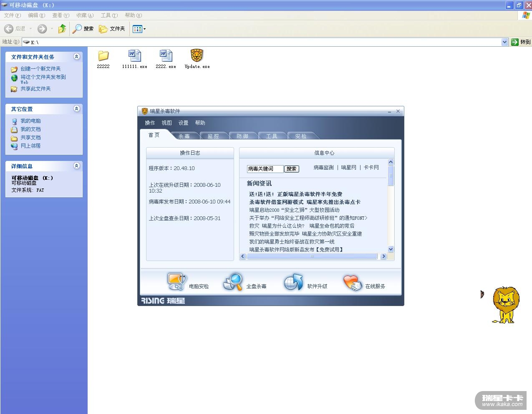This screenshot has height=414, width=532.
Task: Toggle the 文件夹 folders pane button
Action: coord(112,29)
